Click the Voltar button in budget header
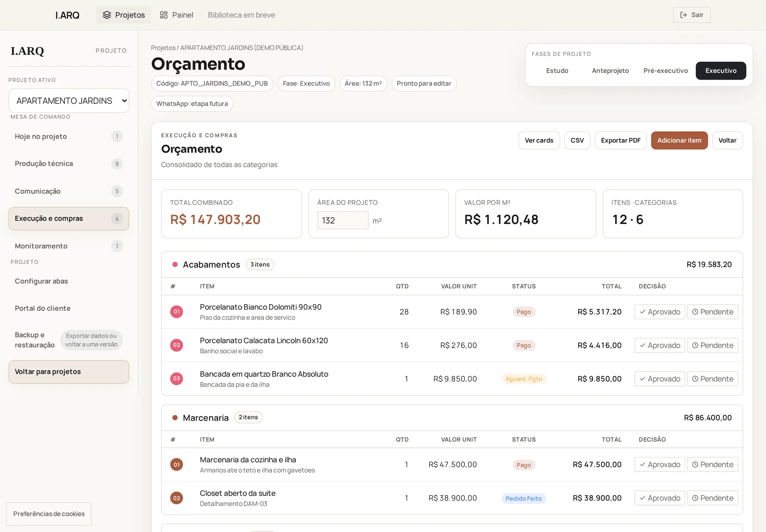The height and width of the screenshot is (532, 766). 727,140
